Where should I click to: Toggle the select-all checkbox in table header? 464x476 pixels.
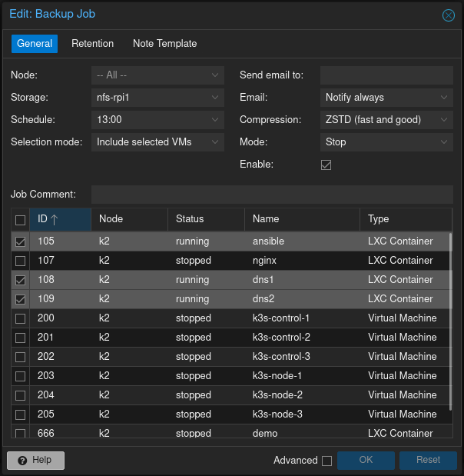click(x=20, y=220)
